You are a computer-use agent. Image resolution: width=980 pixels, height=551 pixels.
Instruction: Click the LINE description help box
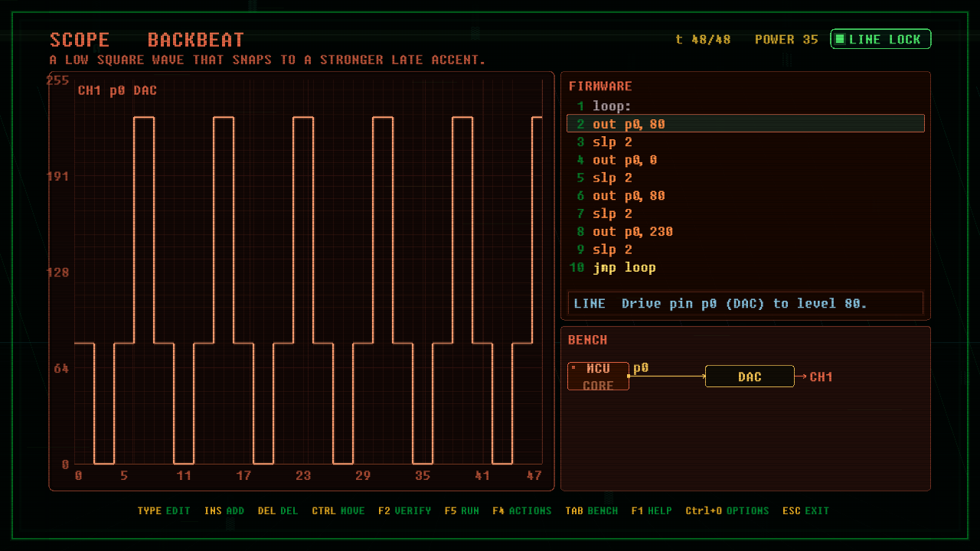[x=746, y=303]
